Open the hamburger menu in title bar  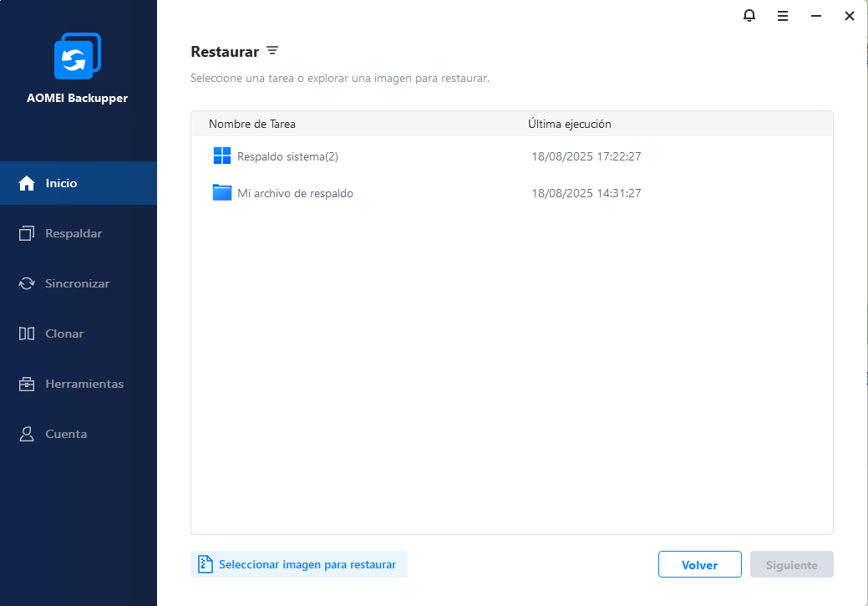783,16
